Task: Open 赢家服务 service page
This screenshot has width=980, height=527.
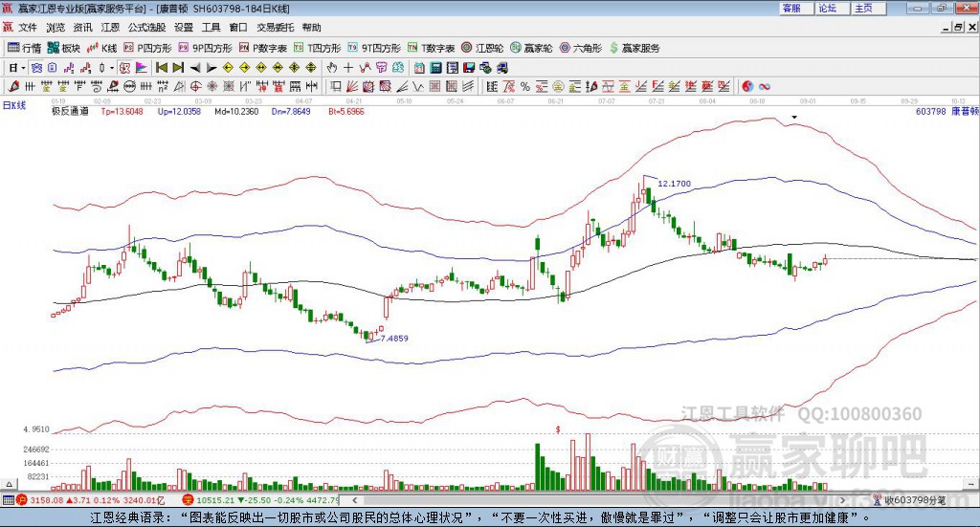Action: [635, 48]
